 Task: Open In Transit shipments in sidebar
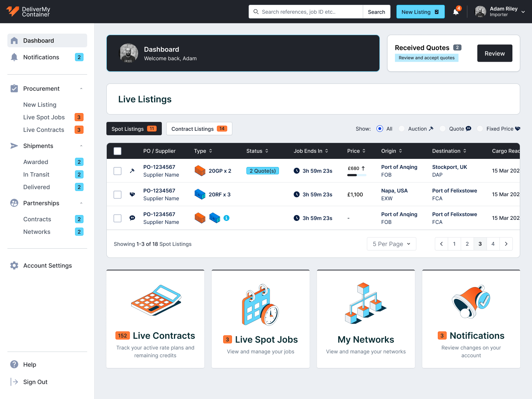[x=36, y=174]
